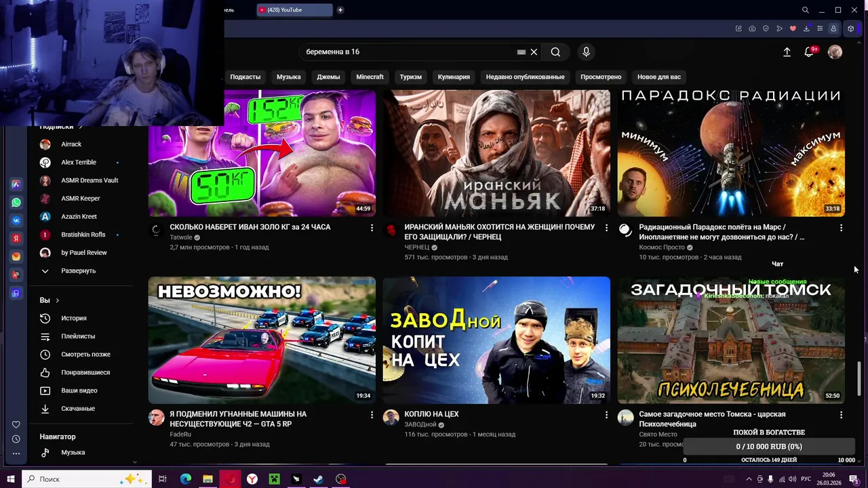The height and width of the screenshot is (488, 868).
Task: Play the НЕВОЗМОЖНО GTA police chase thumbnail
Action: [x=262, y=340]
